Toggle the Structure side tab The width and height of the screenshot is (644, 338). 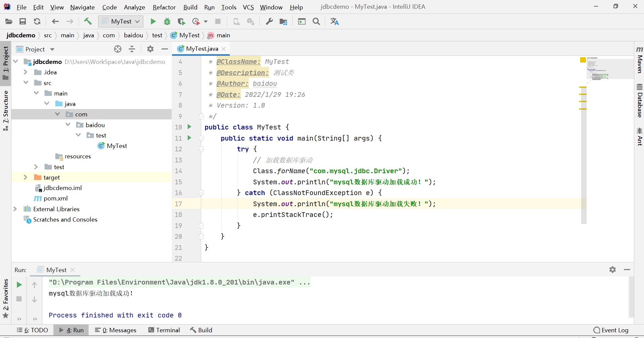point(6,111)
